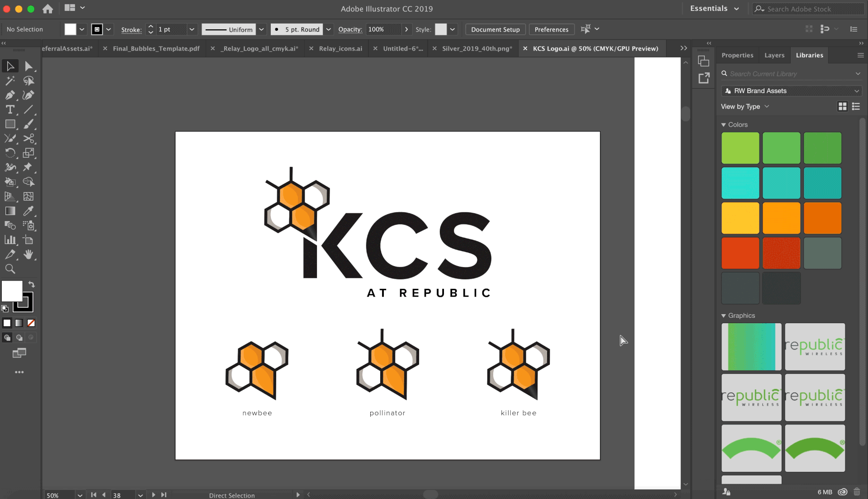
Task: Enable Draw Behind mode
Action: point(19,337)
